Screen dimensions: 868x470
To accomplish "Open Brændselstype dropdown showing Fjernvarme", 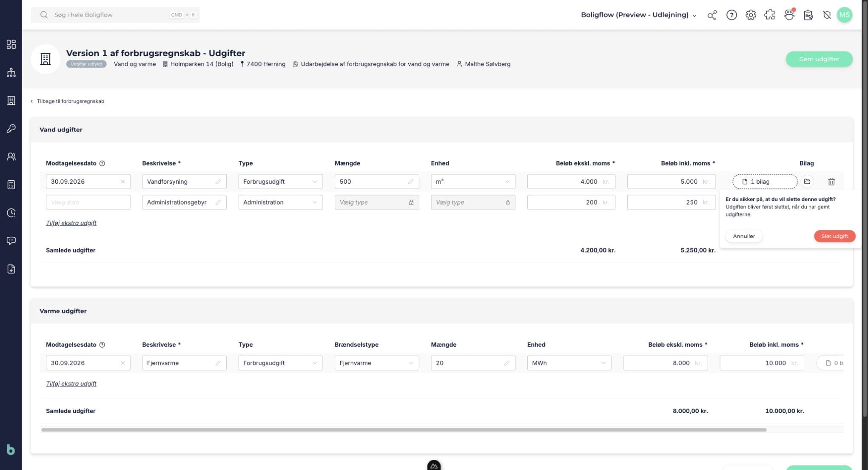I will coord(376,363).
